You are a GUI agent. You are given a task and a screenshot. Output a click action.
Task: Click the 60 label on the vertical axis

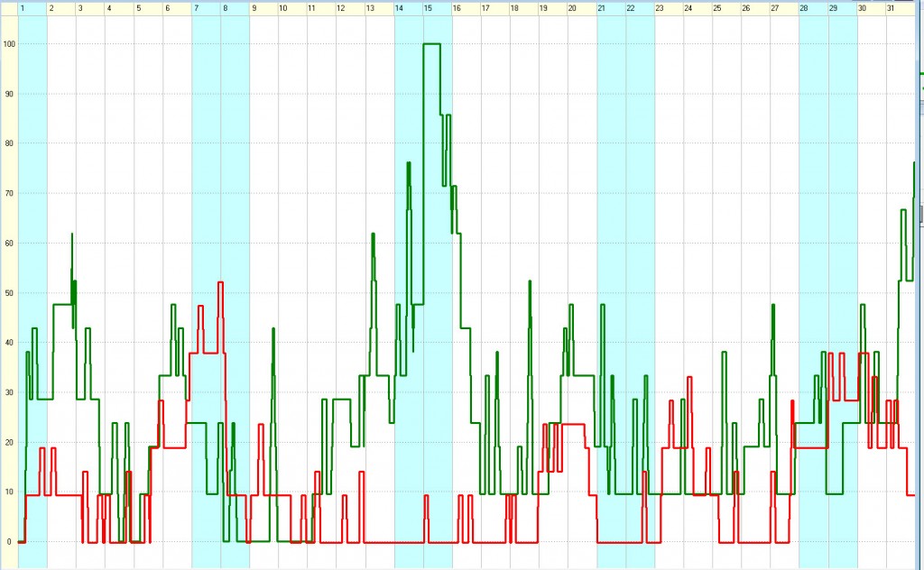click(x=9, y=244)
